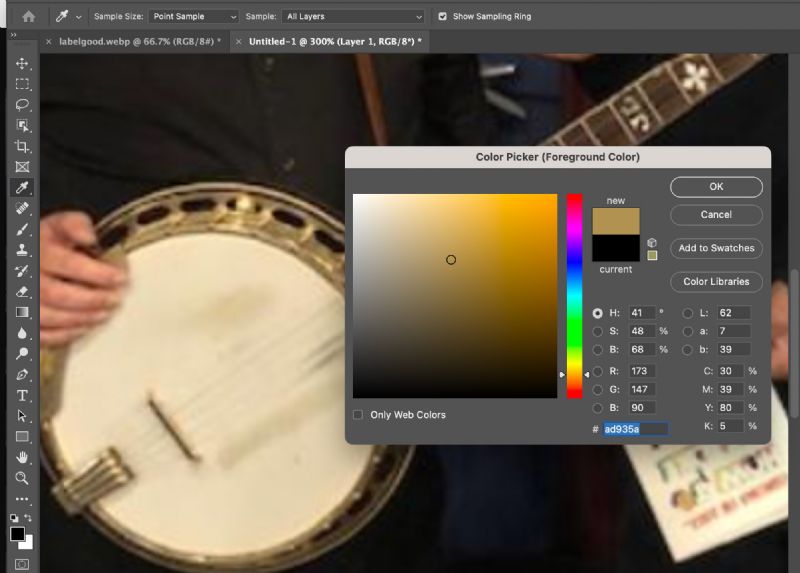
Task: Open the Sample Size dropdown
Action: (193, 16)
